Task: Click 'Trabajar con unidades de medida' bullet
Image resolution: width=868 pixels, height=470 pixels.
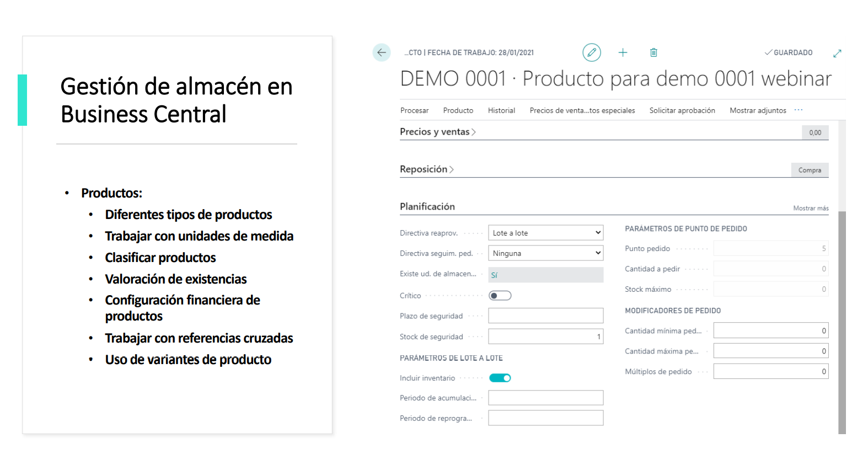Action: point(199,236)
